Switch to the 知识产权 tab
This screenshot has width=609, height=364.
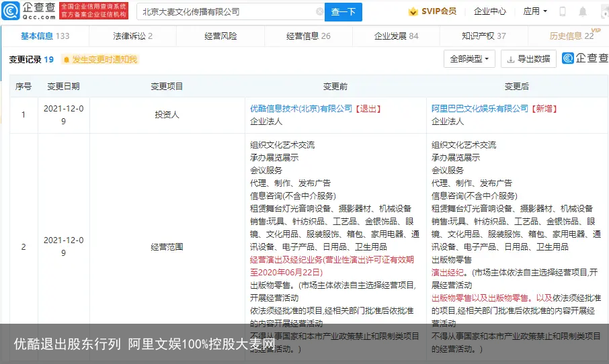click(x=483, y=36)
